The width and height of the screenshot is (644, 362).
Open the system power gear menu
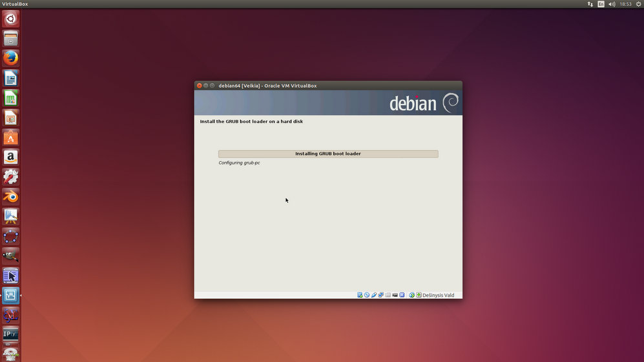(x=638, y=4)
